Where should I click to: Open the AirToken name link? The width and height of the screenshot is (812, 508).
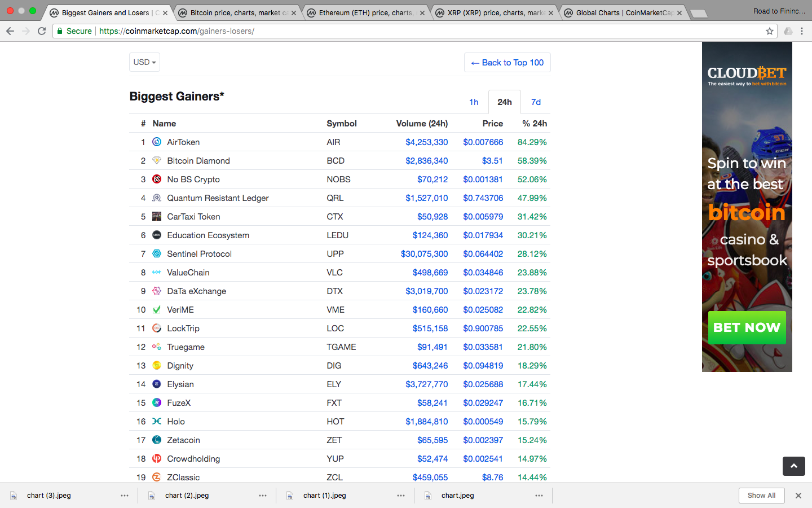183,142
